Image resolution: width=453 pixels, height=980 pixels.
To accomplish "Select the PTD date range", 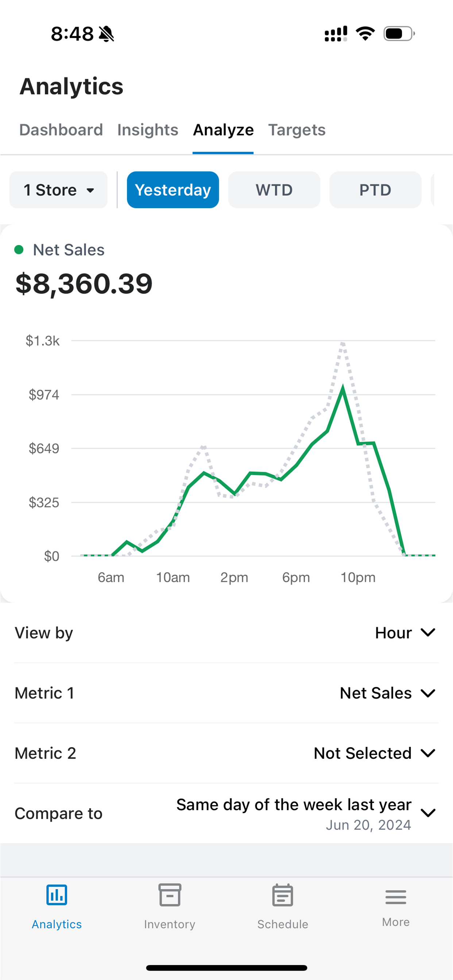I will point(375,190).
